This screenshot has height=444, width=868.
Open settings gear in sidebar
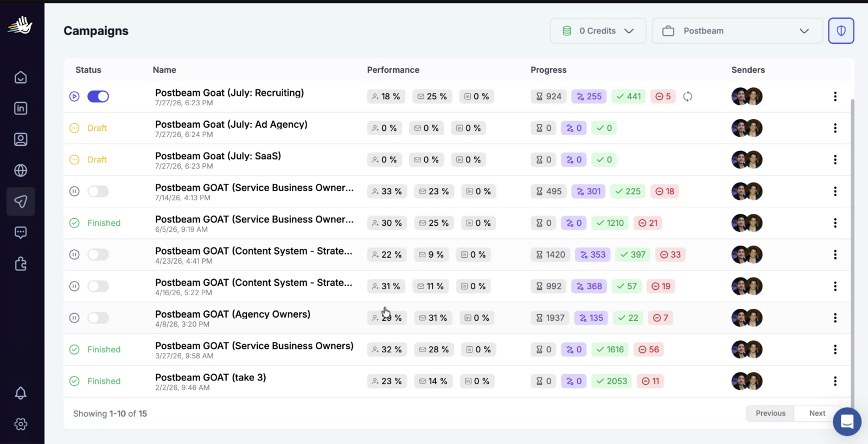pos(21,424)
